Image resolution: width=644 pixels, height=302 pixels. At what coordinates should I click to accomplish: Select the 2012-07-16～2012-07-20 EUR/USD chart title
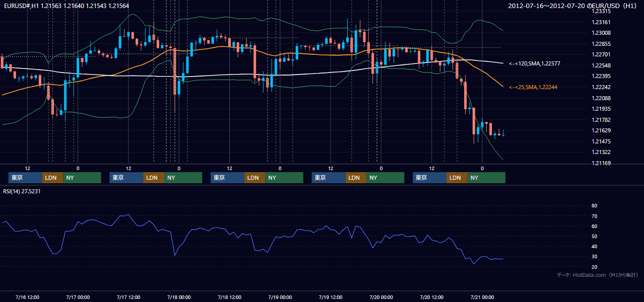click(573, 6)
